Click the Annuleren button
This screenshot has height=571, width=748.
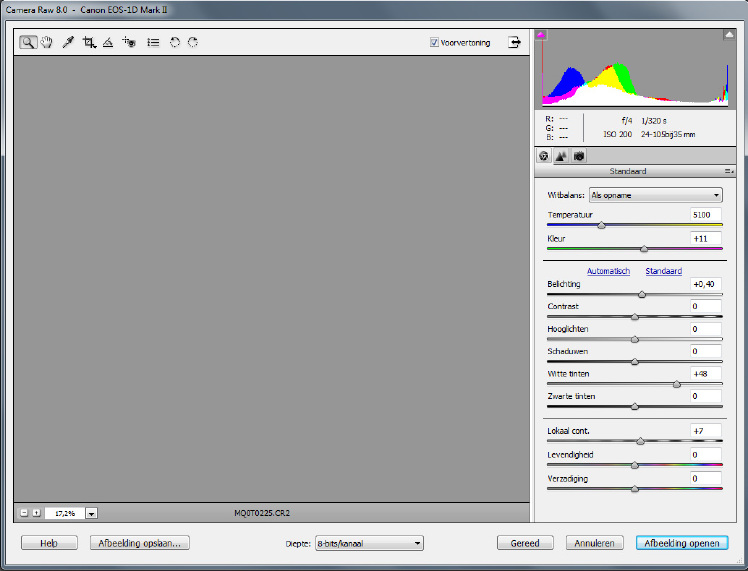pos(594,543)
